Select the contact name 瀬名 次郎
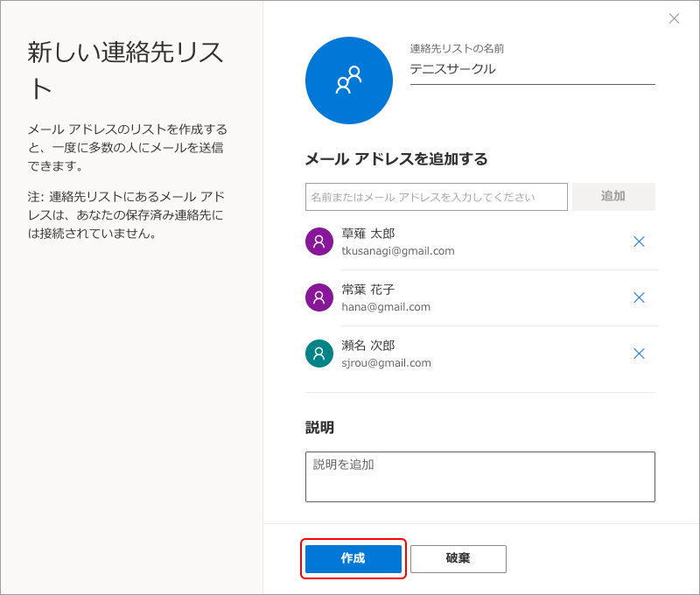 (367, 346)
